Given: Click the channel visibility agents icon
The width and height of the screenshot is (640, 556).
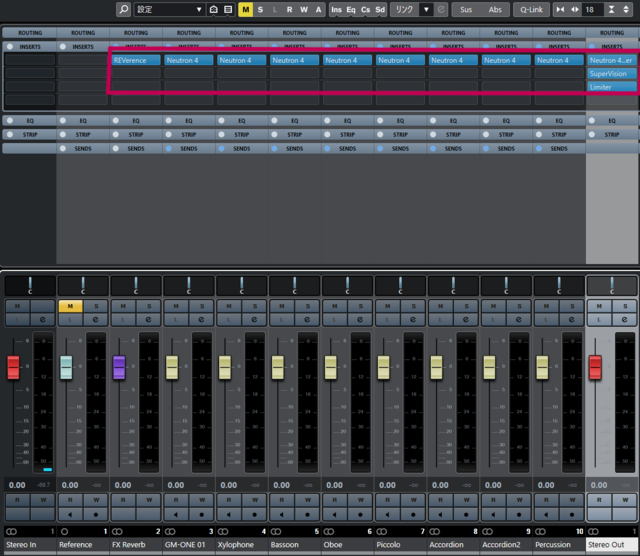Looking at the screenshot, I should [213, 9].
